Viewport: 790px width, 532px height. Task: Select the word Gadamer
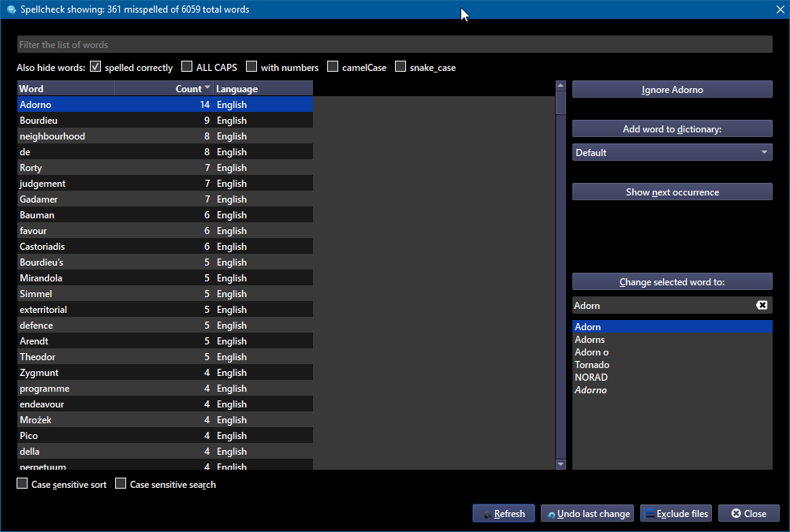coord(166,199)
